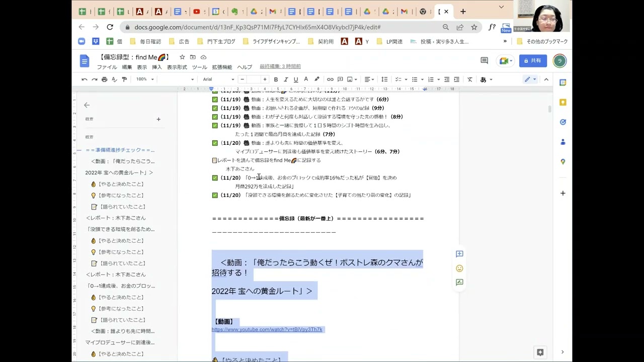
Task: Open the YouTube link in document
Action: pyautogui.click(x=267, y=330)
